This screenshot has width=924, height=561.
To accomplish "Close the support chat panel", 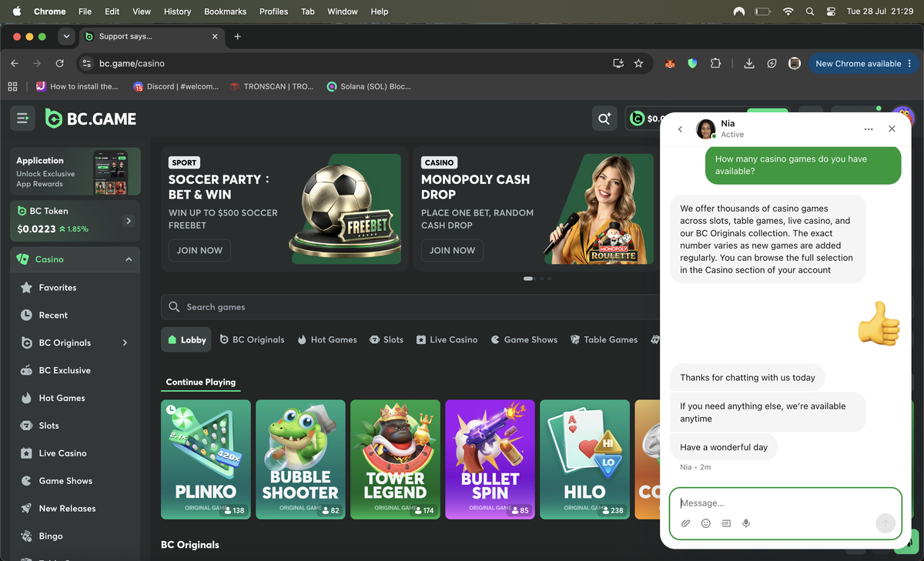I will tap(892, 129).
